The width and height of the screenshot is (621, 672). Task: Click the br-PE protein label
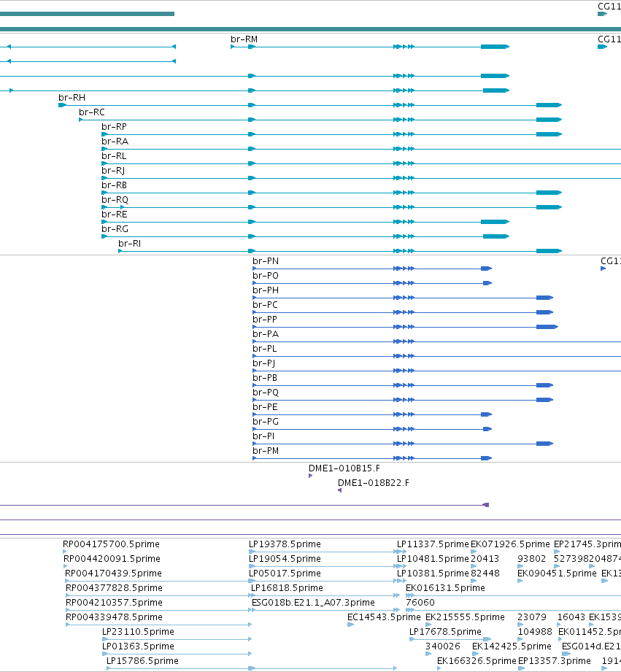click(265, 406)
